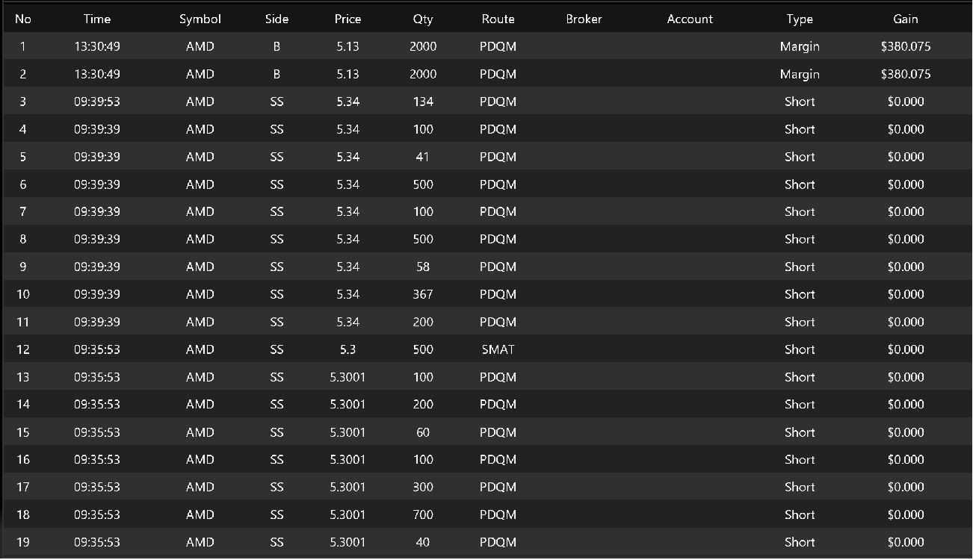The image size is (973, 560).
Task: Select the 58 quantity cell in row 9
Action: click(423, 267)
